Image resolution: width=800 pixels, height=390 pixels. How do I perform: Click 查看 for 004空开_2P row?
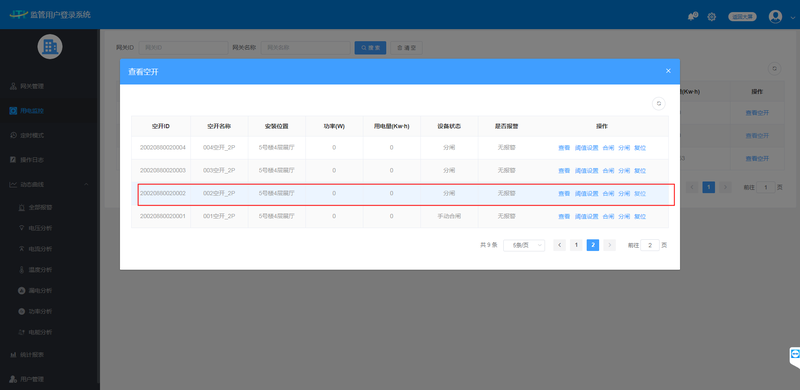[564, 148]
